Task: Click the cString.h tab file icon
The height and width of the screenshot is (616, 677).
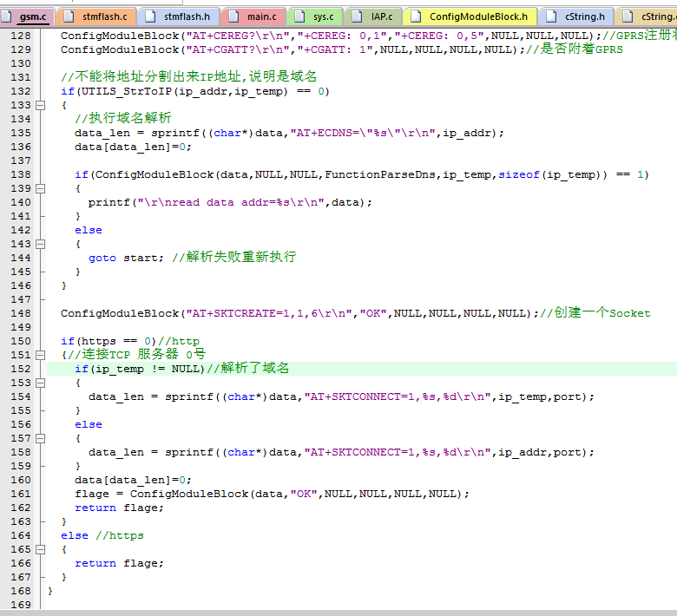Action: pyautogui.click(x=550, y=16)
